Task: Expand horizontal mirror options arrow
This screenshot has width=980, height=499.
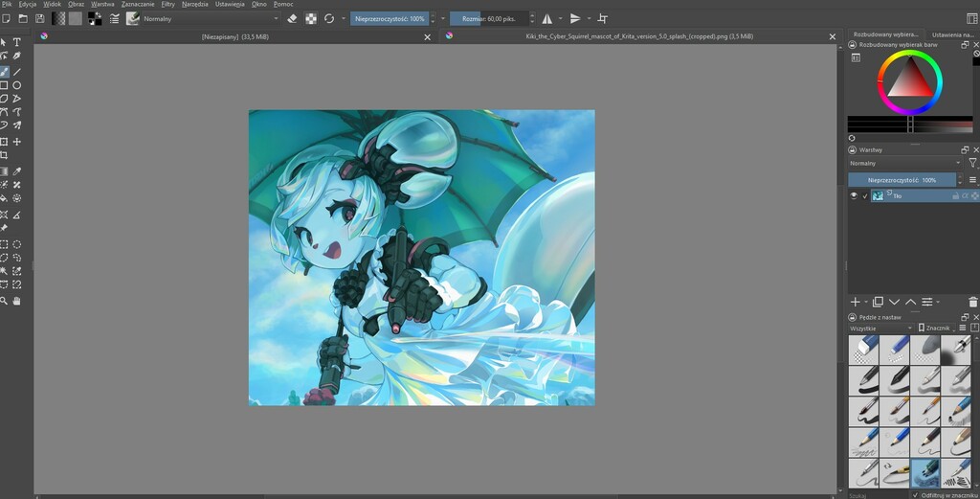Action: tap(560, 19)
